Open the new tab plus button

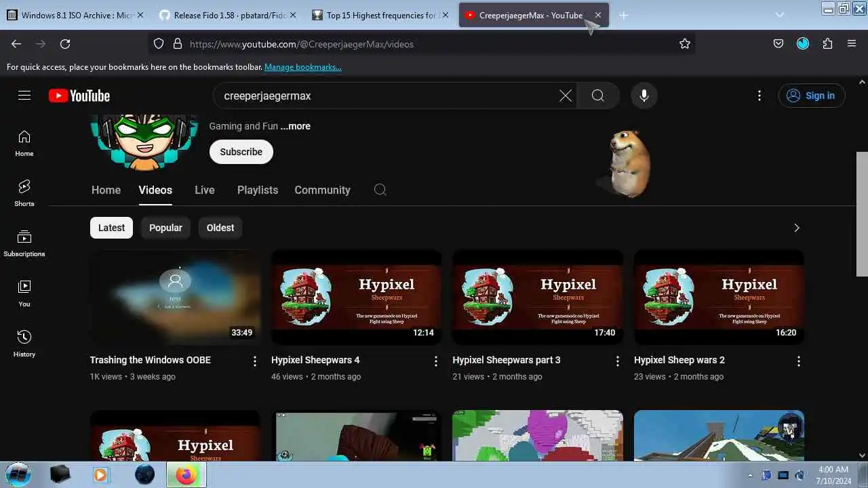click(x=623, y=15)
